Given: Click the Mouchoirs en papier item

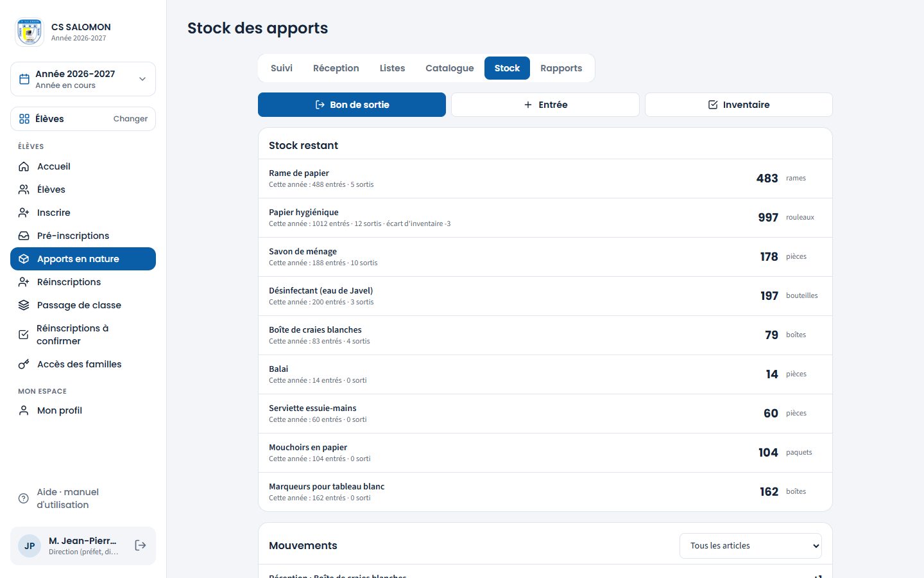Looking at the screenshot, I should click(545, 453).
